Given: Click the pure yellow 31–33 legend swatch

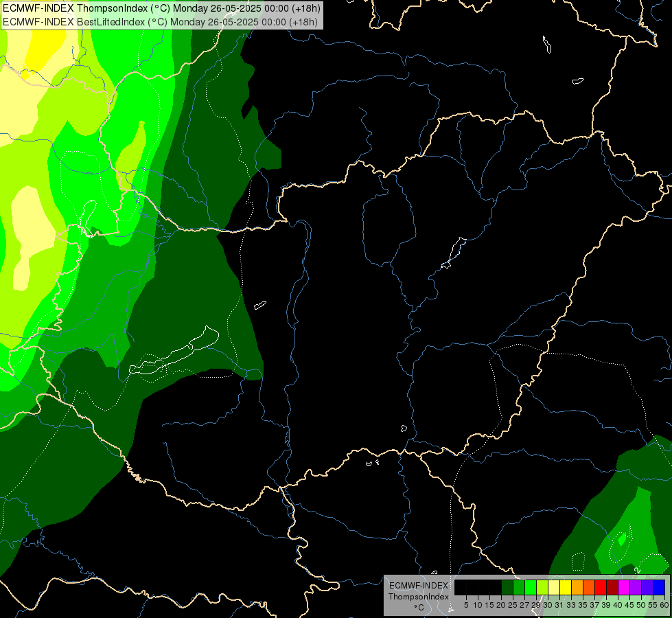Looking at the screenshot, I should coord(566,587).
